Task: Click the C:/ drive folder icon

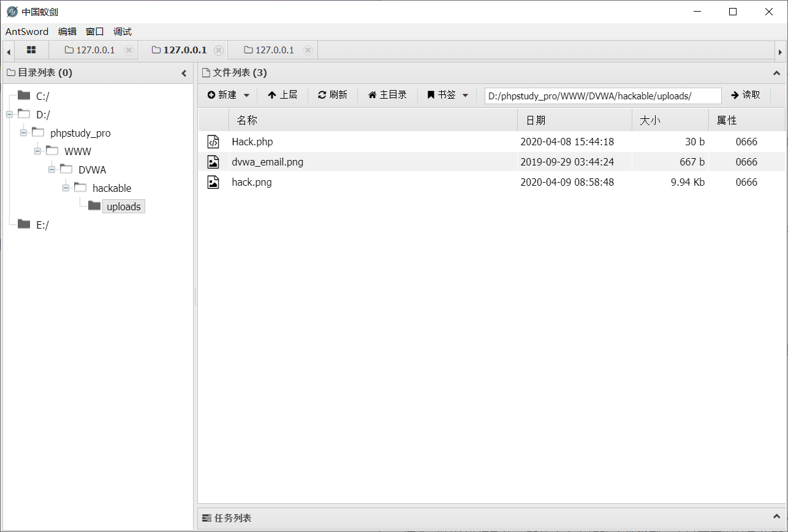Action: pos(24,95)
